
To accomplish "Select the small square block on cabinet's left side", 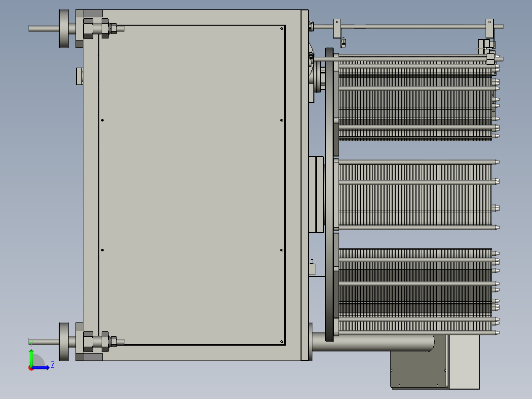I will 79,76.
